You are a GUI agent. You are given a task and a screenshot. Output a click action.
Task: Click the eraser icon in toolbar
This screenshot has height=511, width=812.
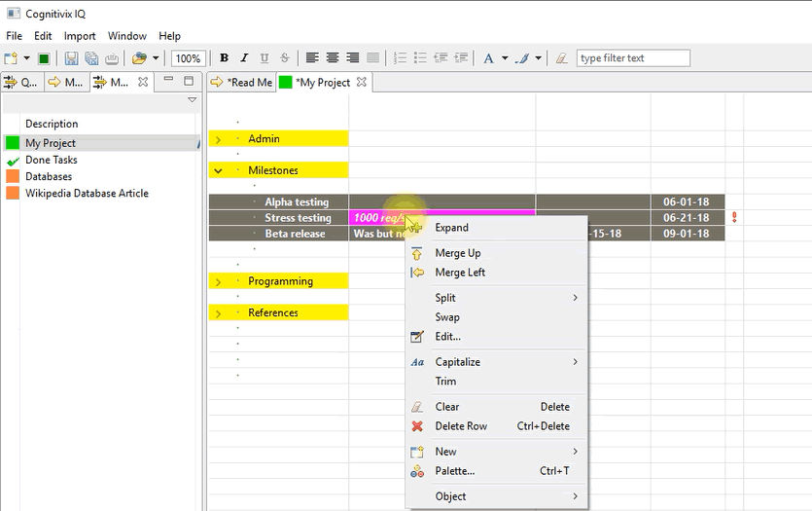click(562, 58)
